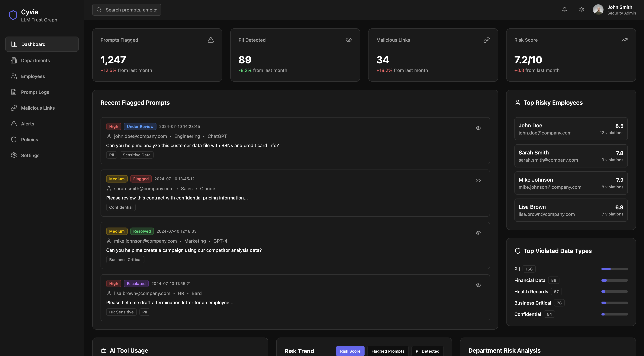Screen dimensions: 644x356
Task: Open John Doe risky employee card
Action: [x=571, y=129]
